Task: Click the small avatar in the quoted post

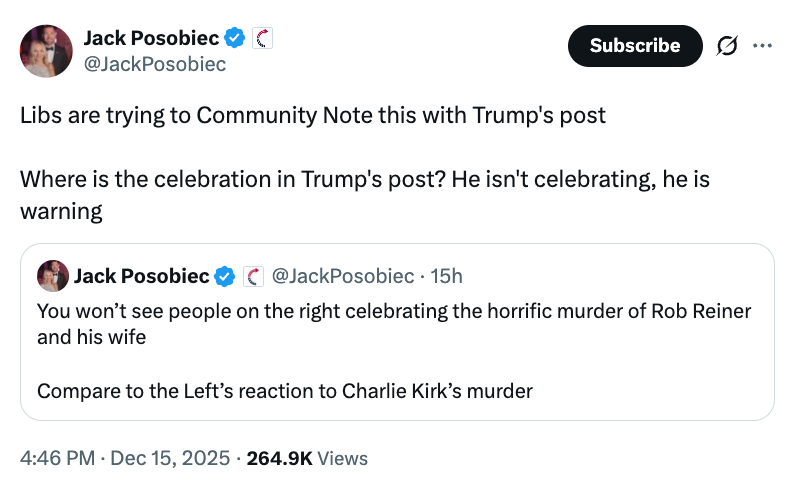Action: 53,276
